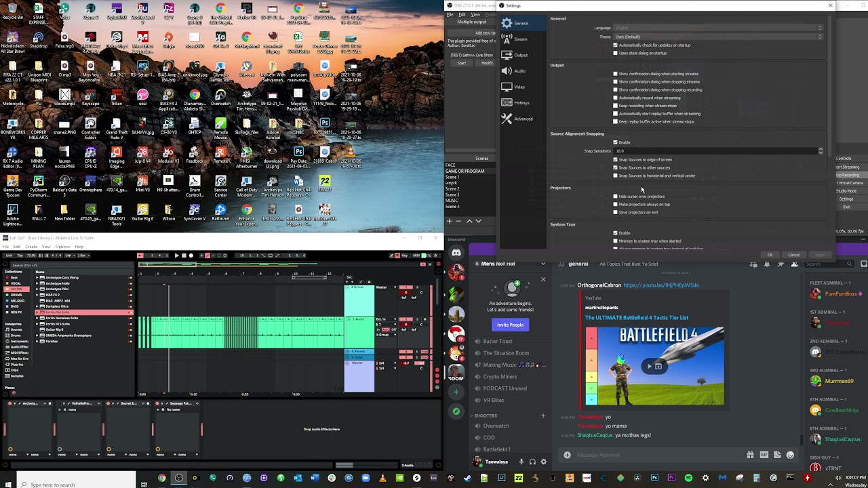The image size is (868, 488).
Task: Select GUITAR collection in Ableton browser
Action: pyautogui.click(x=16, y=289)
